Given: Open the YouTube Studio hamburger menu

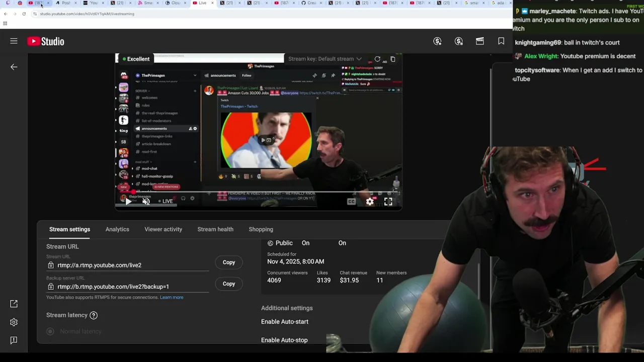Looking at the screenshot, I should tap(14, 41).
